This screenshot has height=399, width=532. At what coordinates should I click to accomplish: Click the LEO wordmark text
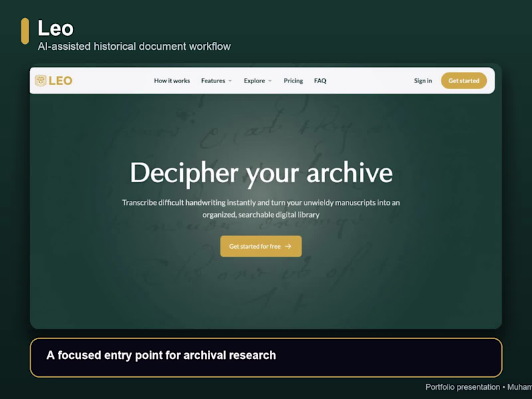coord(61,80)
